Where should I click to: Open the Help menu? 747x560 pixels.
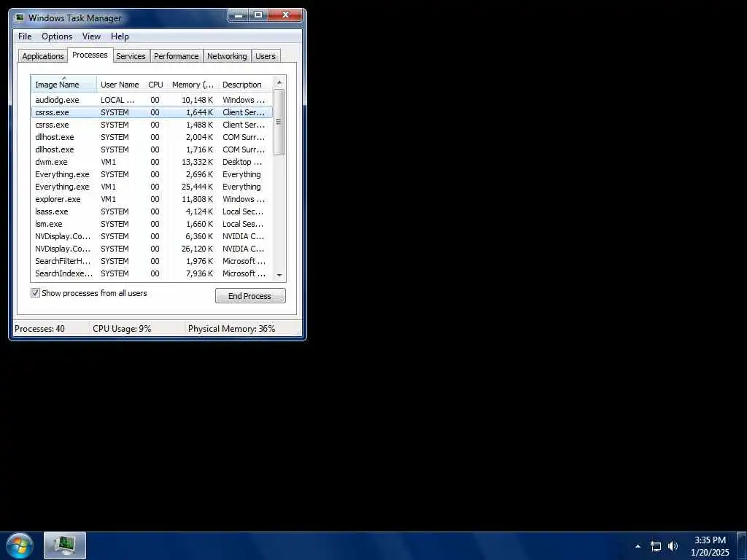(120, 36)
